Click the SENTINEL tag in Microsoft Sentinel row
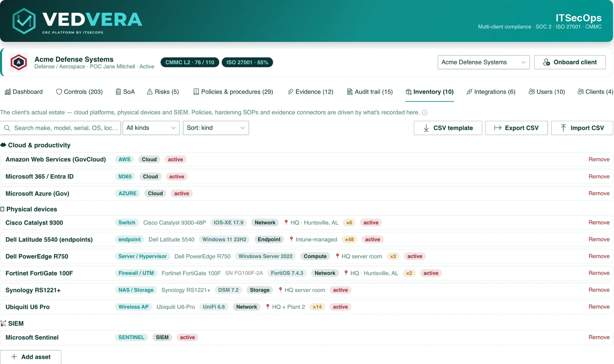The width and height of the screenshot is (614, 364). tap(131, 337)
